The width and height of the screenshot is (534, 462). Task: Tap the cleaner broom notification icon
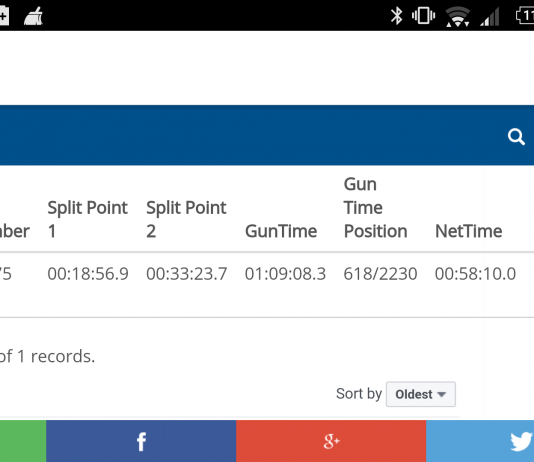click(x=33, y=16)
